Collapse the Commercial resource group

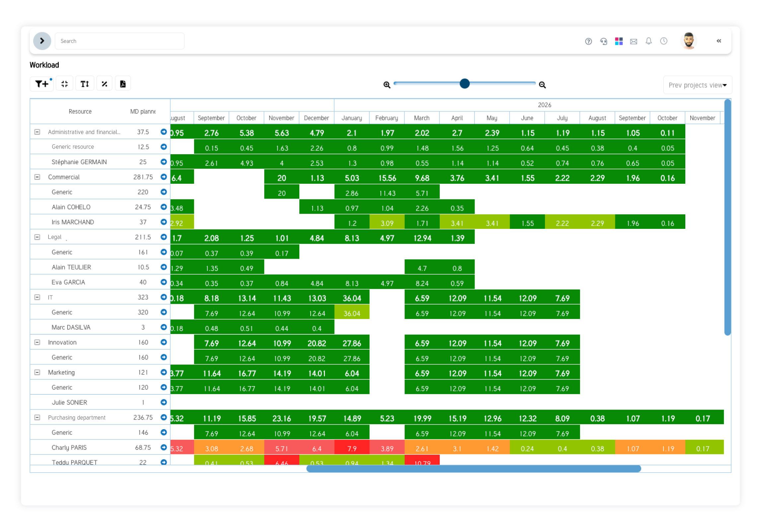click(x=37, y=177)
